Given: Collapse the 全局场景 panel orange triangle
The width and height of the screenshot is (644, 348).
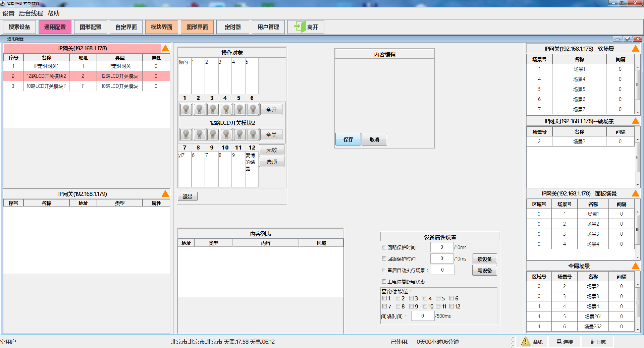Looking at the screenshot, I should tap(635, 266).
